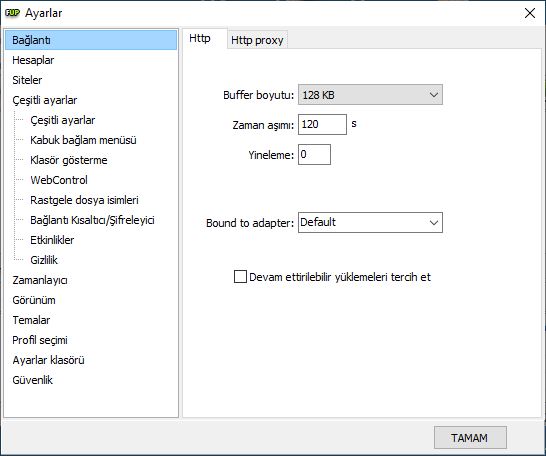Select Temalar in the settings list
Image resolution: width=546 pixels, height=456 pixels.
point(31,320)
